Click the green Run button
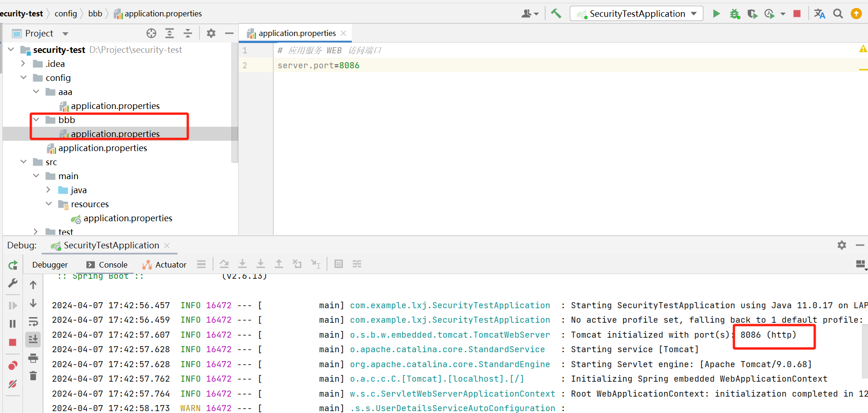868x413 pixels. 716,14
